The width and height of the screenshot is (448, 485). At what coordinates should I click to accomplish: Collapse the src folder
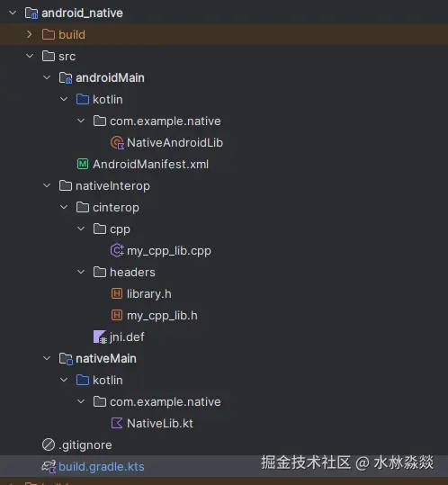pyautogui.click(x=30, y=56)
